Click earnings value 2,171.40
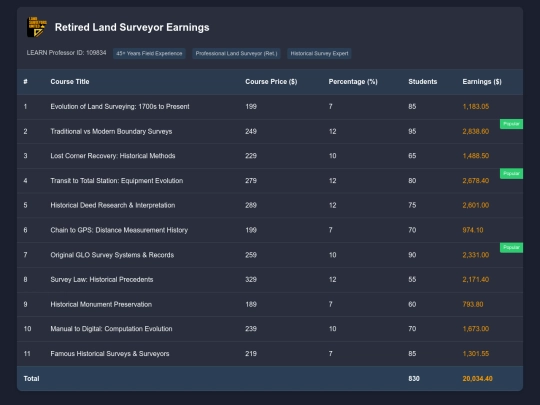Viewport: 540px width, 405px height. pyautogui.click(x=476, y=279)
